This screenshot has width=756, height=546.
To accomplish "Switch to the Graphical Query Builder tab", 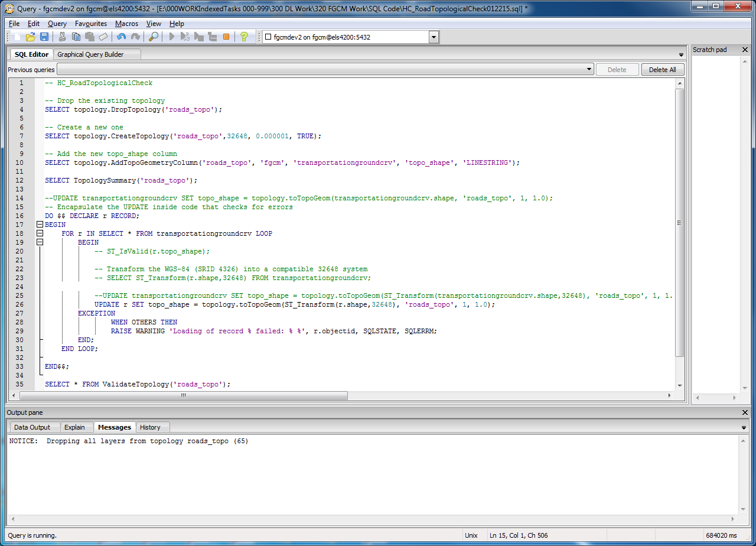I will (90, 54).
